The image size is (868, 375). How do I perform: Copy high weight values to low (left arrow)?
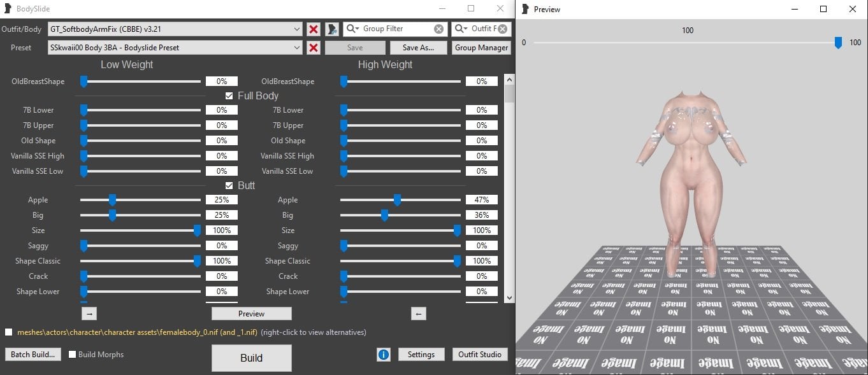[419, 313]
